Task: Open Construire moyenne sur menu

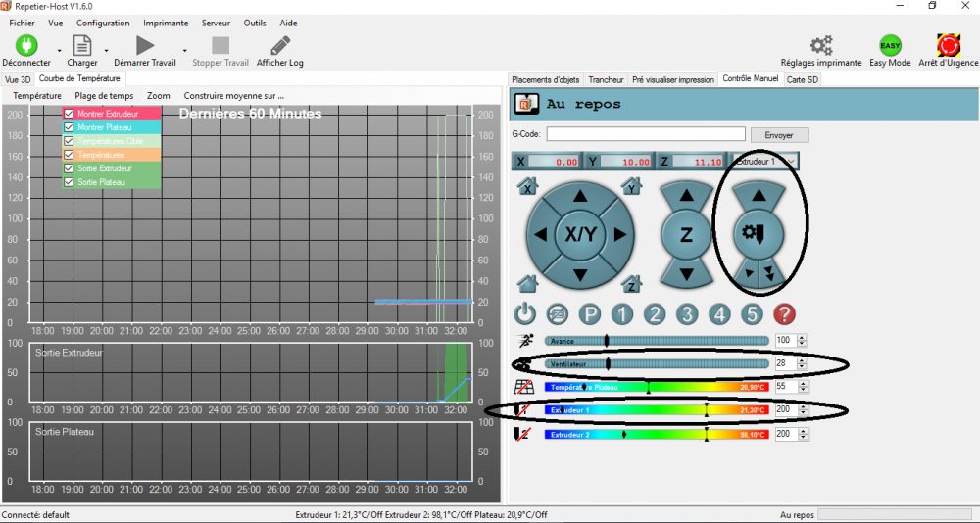Action: pyautogui.click(x=234, y=96)
